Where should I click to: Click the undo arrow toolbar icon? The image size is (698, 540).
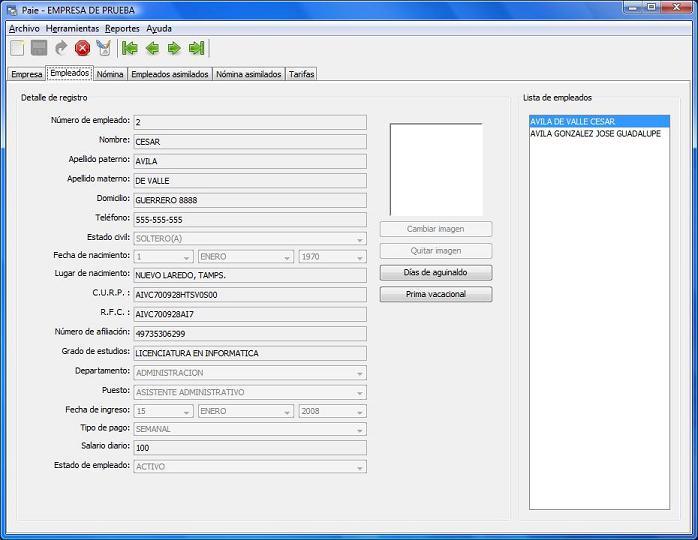(x=61, y=48)
